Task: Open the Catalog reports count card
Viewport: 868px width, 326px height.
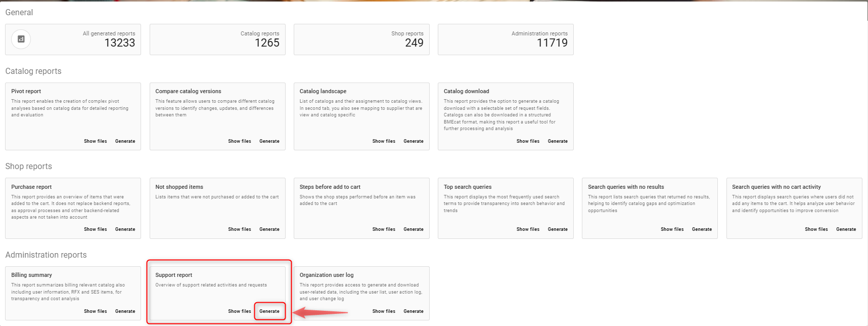Action: coord(217,39)
